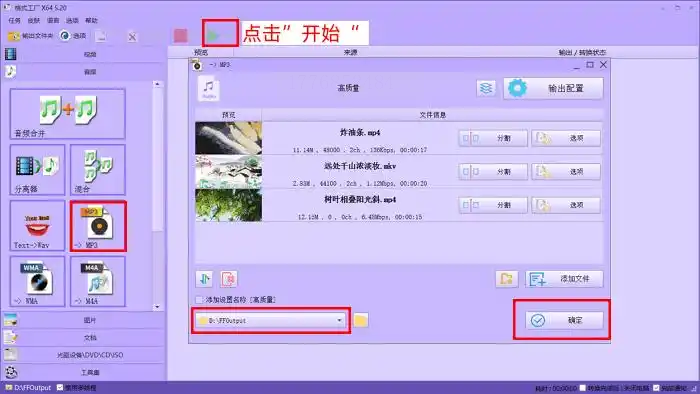Viewport: 700px width, 394px height.
Task: Click the yellow browse folder icon beside output path
Action: coord(361,320)
